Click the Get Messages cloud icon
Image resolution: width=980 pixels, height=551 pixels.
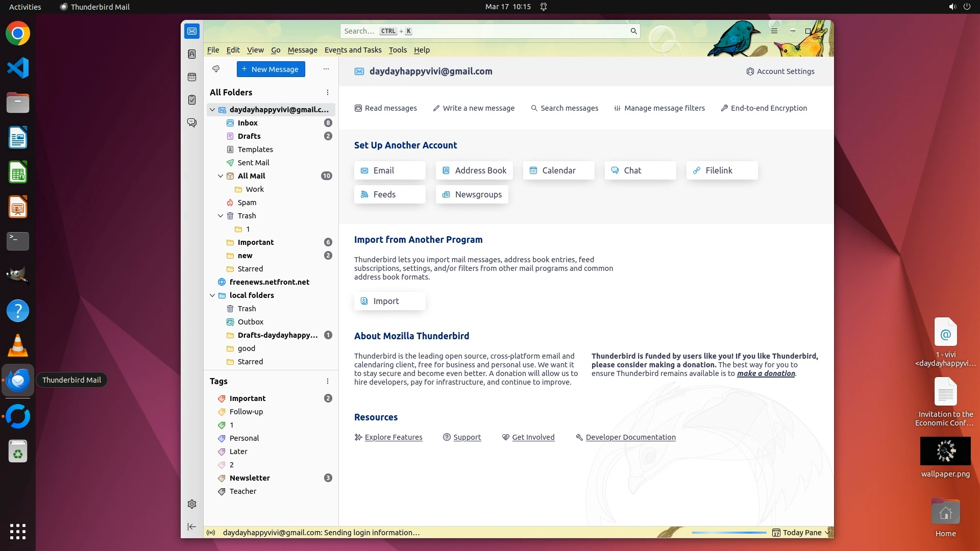coord(216,69)
